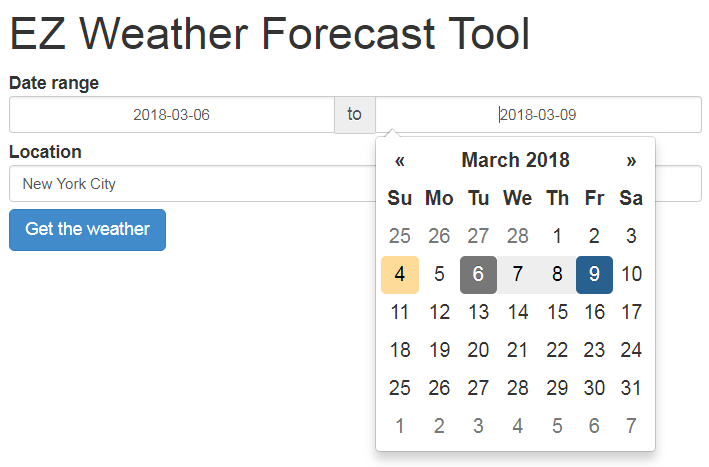This screenshot has width=709, height=467.
Task: Go to next month with » arrow
Action: (x=631, y=160)
